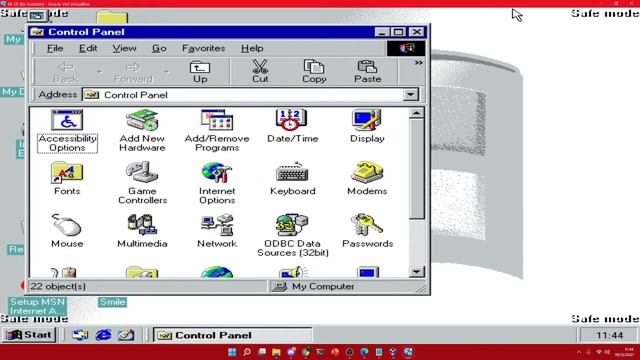Click the 22 object(s) status text

pyautogui.click(x=58, y=286)
